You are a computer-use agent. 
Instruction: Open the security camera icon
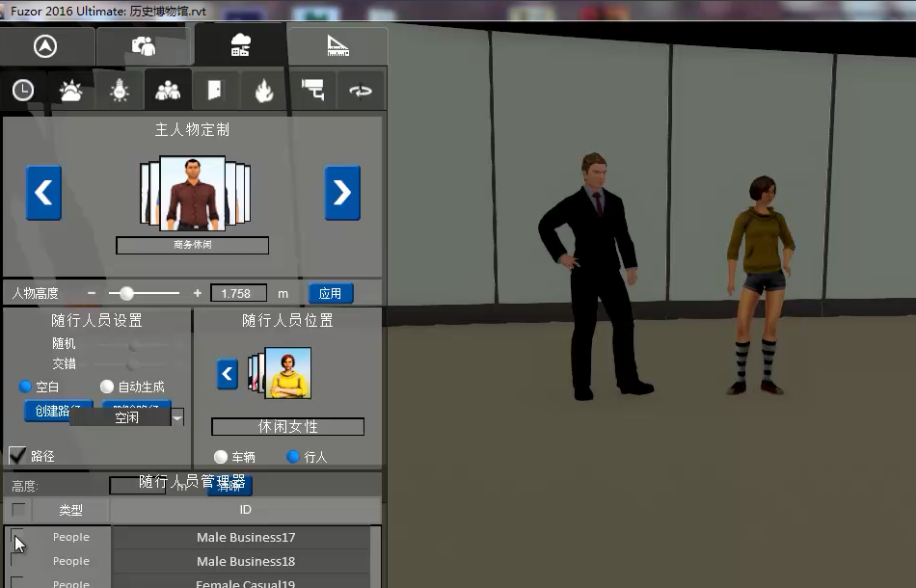312,91
